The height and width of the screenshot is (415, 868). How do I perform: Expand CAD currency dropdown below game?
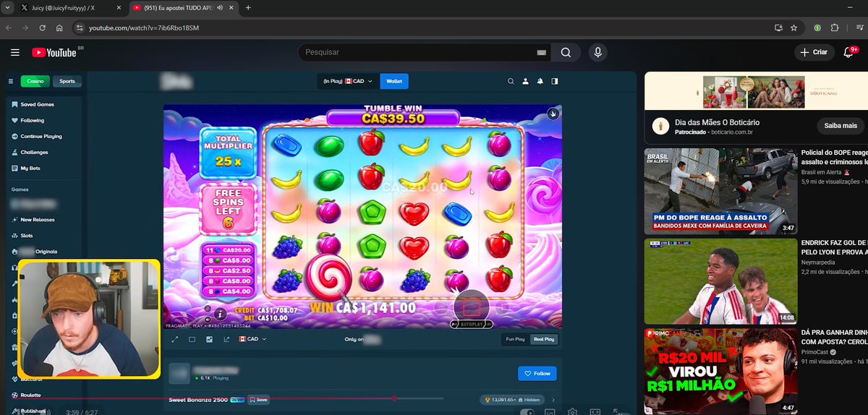pyautogui.click(x=252, y=339)
